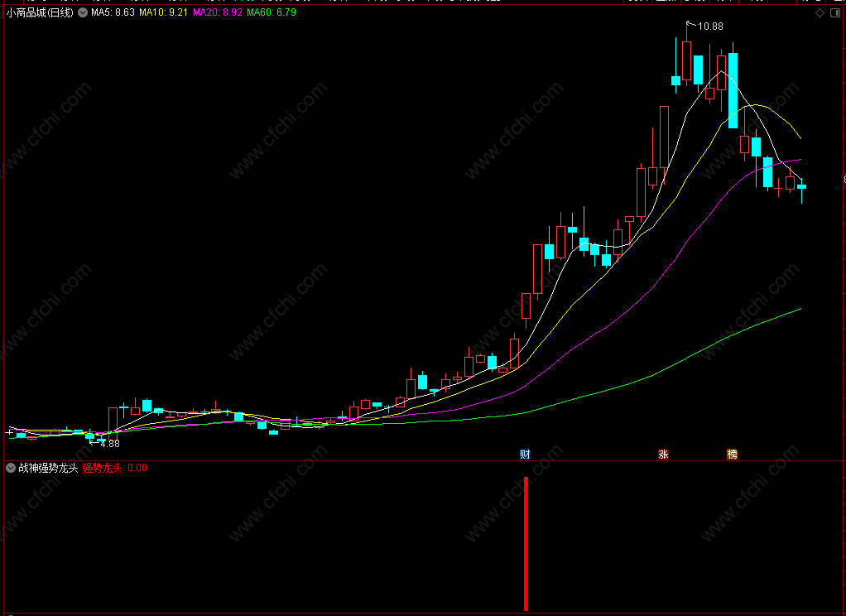Select the MA20: 8.92 label

click(x=218, y=12)
